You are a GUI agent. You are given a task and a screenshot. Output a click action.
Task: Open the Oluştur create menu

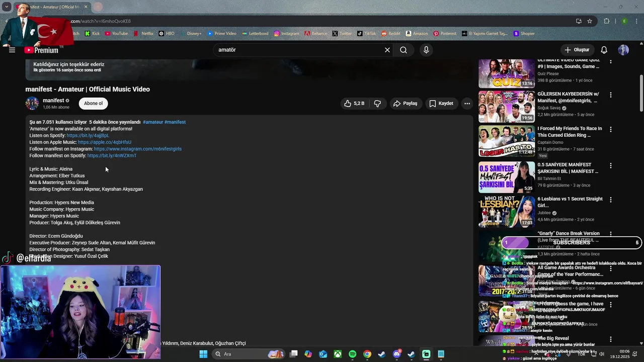click(x=577, y=50)
